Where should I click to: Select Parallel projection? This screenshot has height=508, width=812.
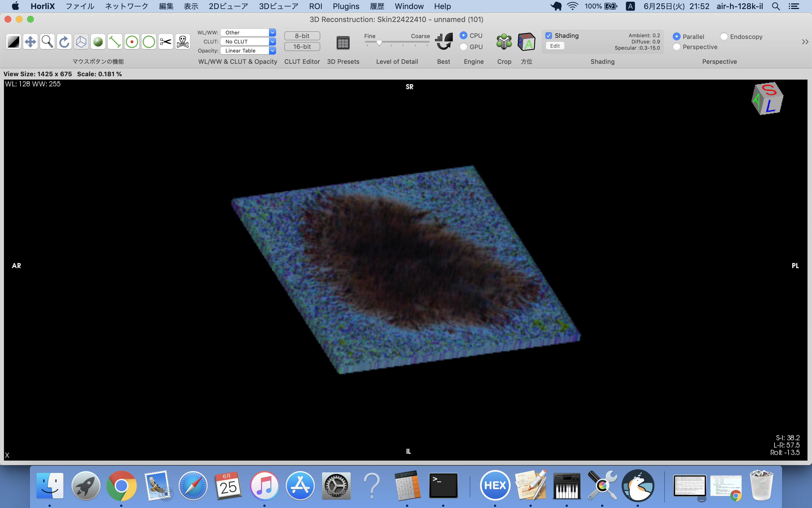click(676, 37)
